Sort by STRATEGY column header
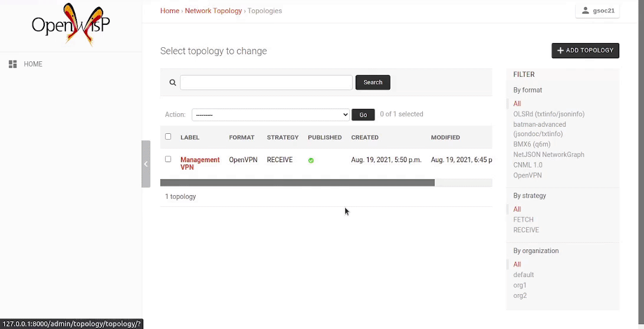 click(282, 137)
